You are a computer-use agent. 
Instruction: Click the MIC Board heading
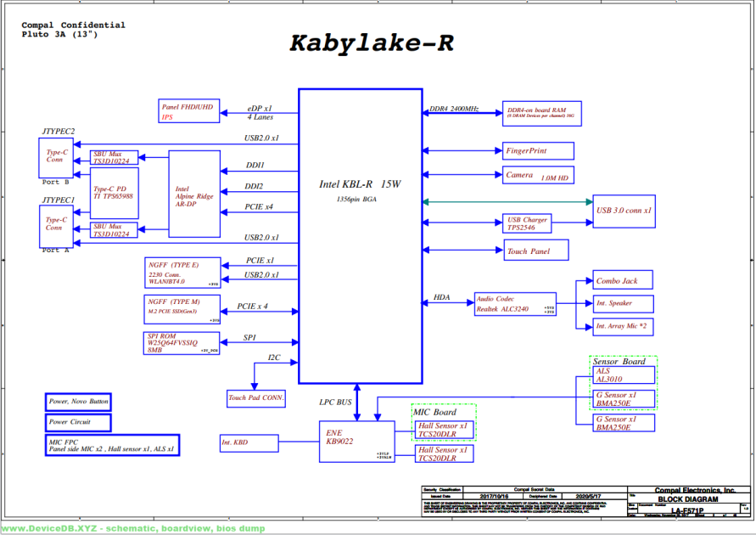434,412
